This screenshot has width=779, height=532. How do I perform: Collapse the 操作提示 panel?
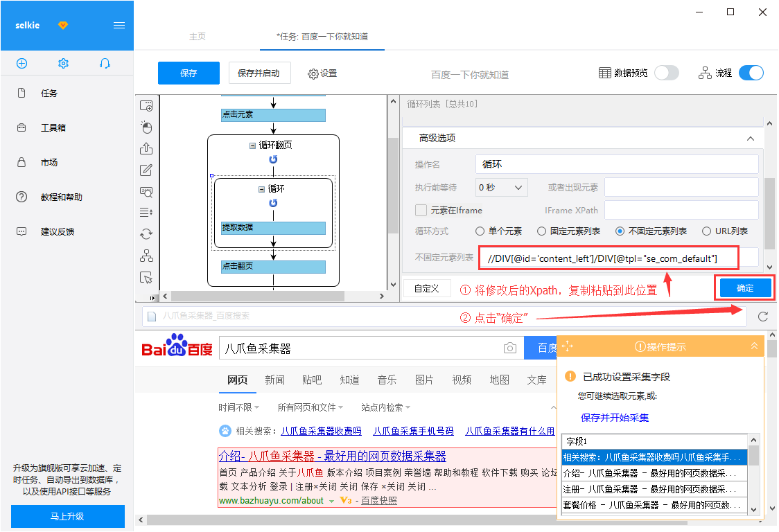pos(754,346)
